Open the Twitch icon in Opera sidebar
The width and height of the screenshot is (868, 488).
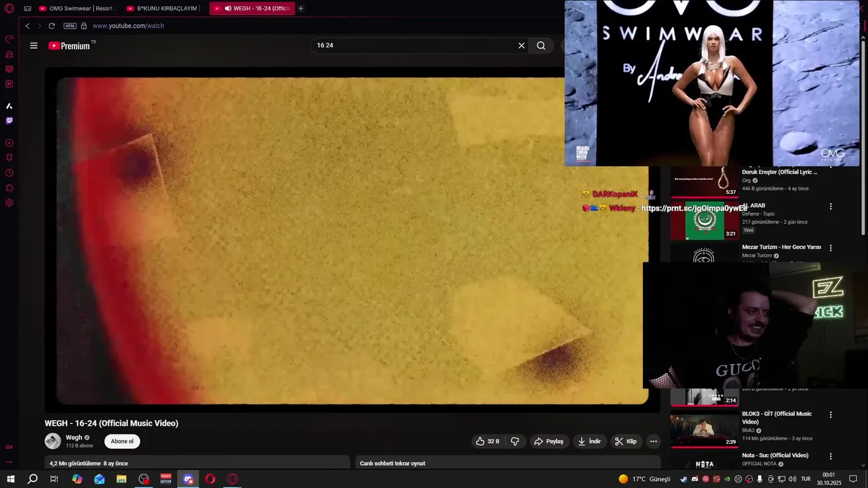point(9,121)
